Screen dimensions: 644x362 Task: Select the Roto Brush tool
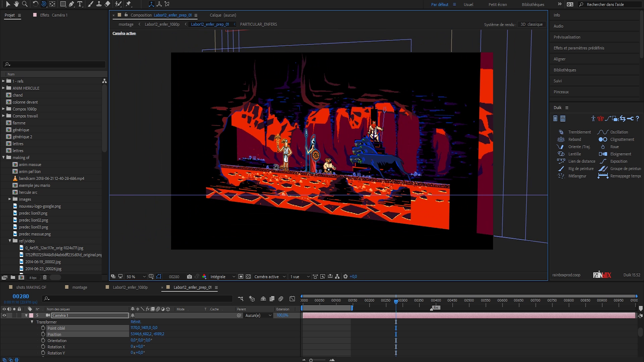click(x=118, y=4)
